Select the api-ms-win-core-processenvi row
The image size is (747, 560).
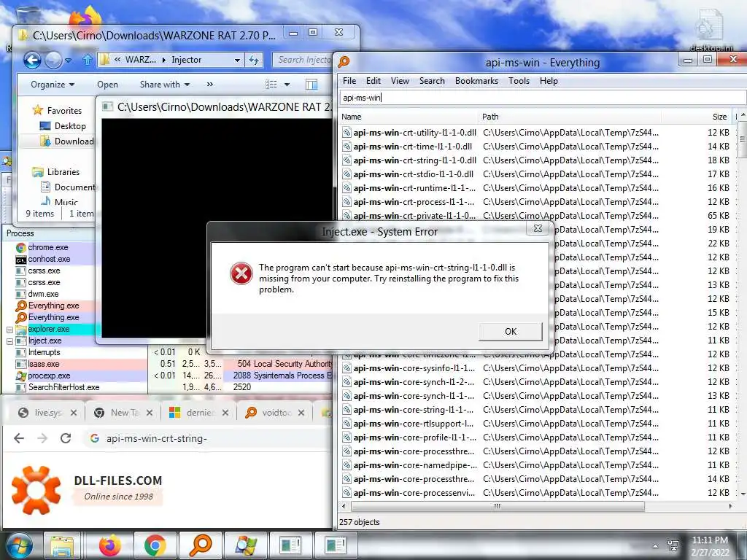point(536,493)
